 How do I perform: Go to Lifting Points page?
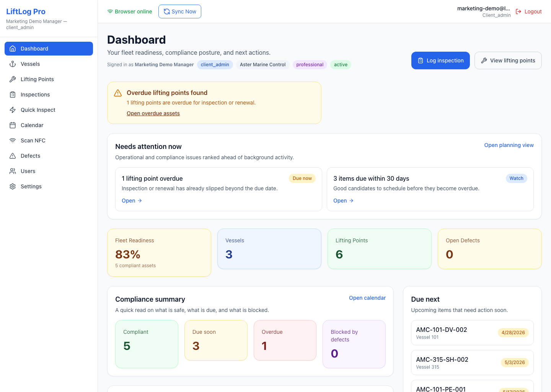click(49, 79)
